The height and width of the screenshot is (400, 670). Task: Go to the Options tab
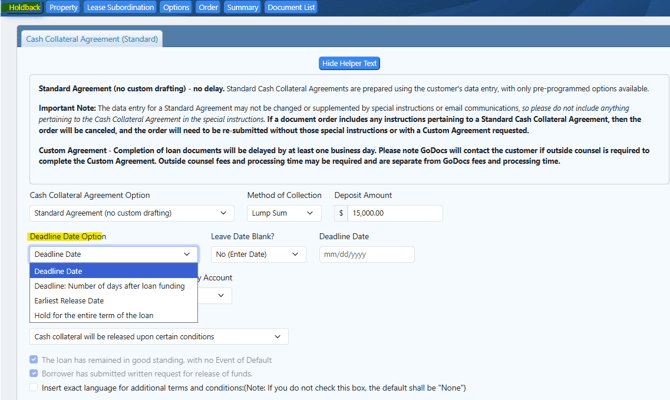(x=176, y=7)
